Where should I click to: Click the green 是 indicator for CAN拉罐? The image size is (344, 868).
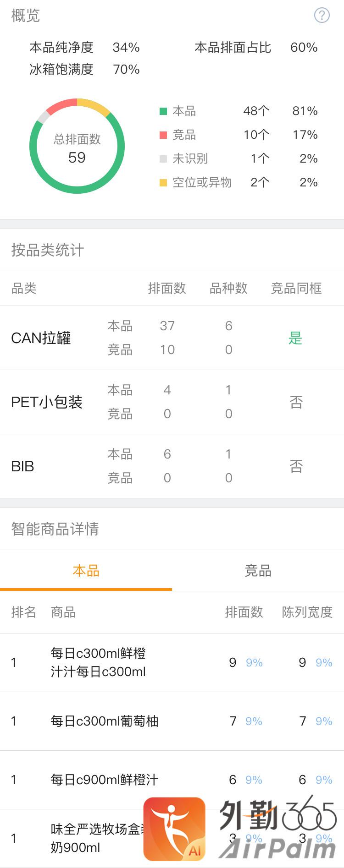coord(295,338)
